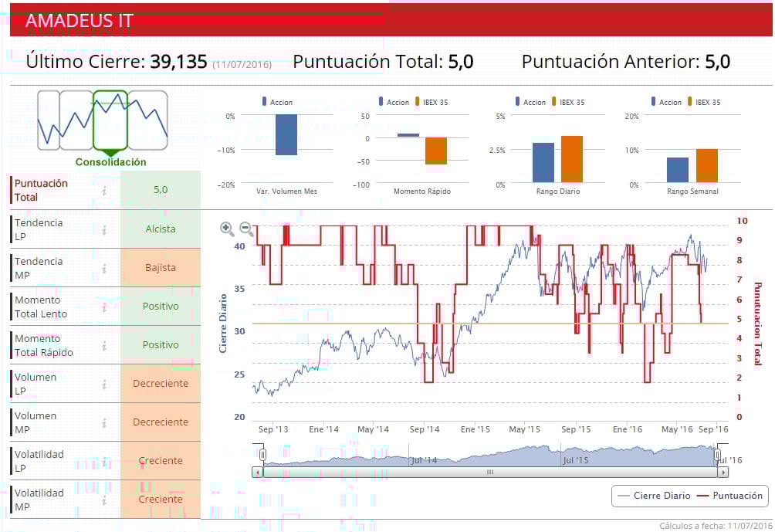The image size is (775, 532).
Task: Click Positivo value of Momento Total Rápido
Action: [161, 344]
